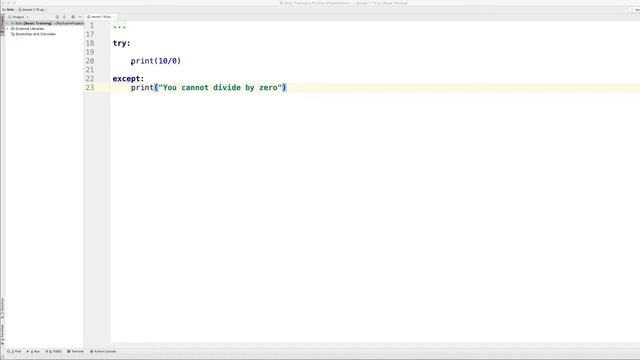
Task: Click the try: keyword on line 18
Action: point(122,43)
